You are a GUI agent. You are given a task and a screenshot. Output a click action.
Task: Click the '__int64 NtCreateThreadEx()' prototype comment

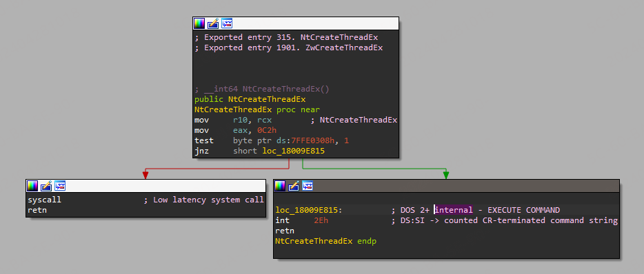pyautogui.click(x=262, y=89)
